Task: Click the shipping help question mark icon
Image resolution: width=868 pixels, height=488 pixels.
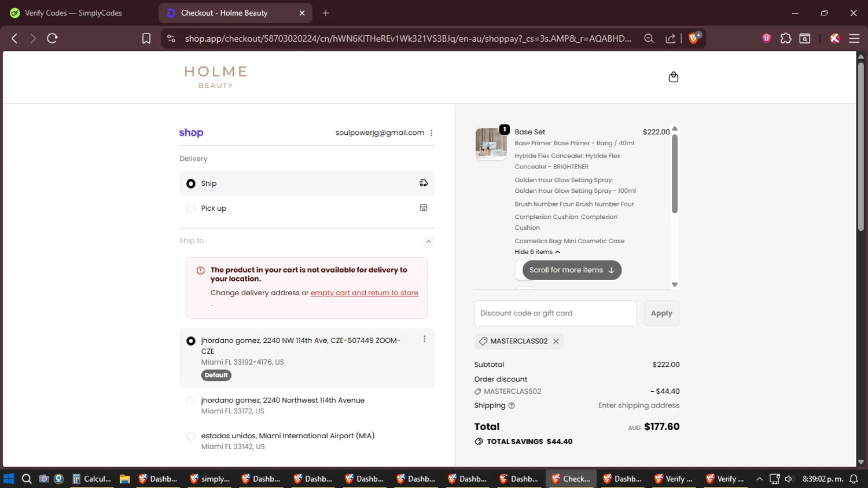Action: pyautogui.click(x=512, y=406)
